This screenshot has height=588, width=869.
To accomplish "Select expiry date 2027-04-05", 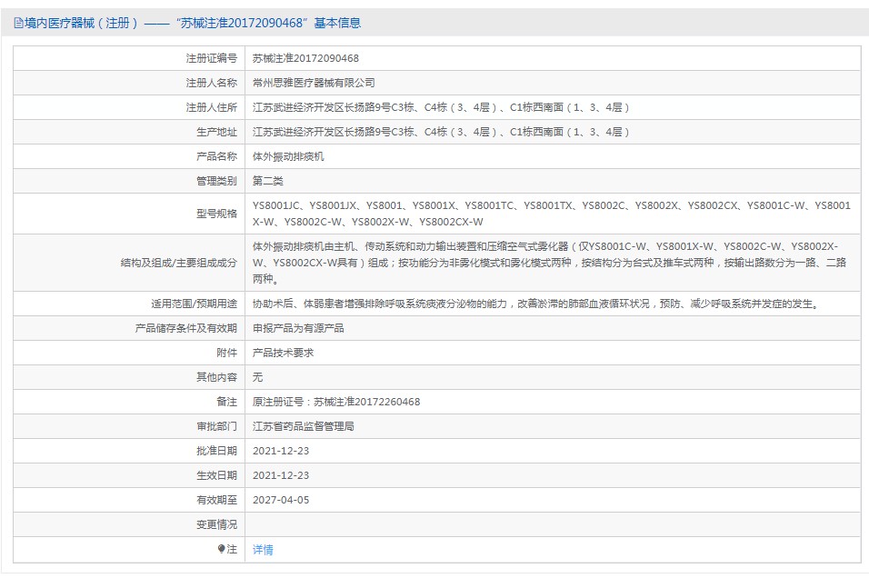I will pos(281,500).
